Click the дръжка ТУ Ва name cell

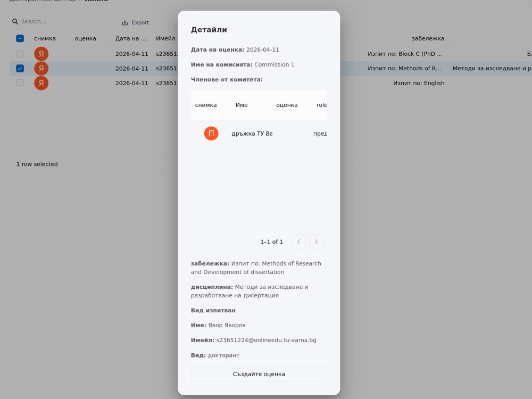tap(252, 134)
